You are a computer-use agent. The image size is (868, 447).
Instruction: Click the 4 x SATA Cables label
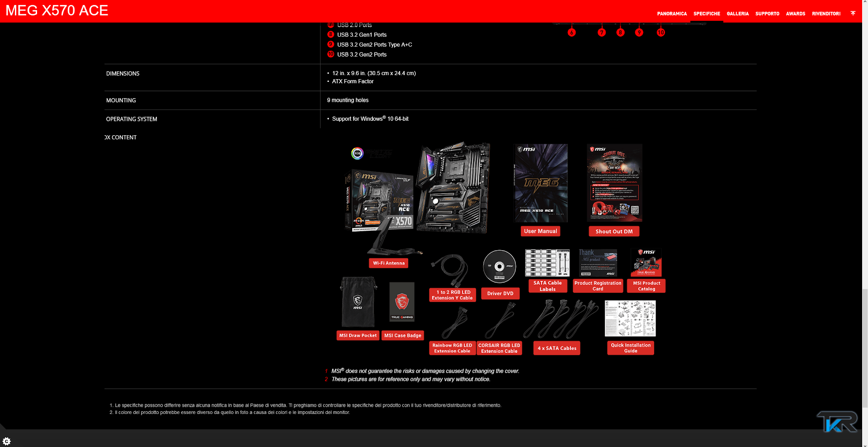tap(557, 348)
